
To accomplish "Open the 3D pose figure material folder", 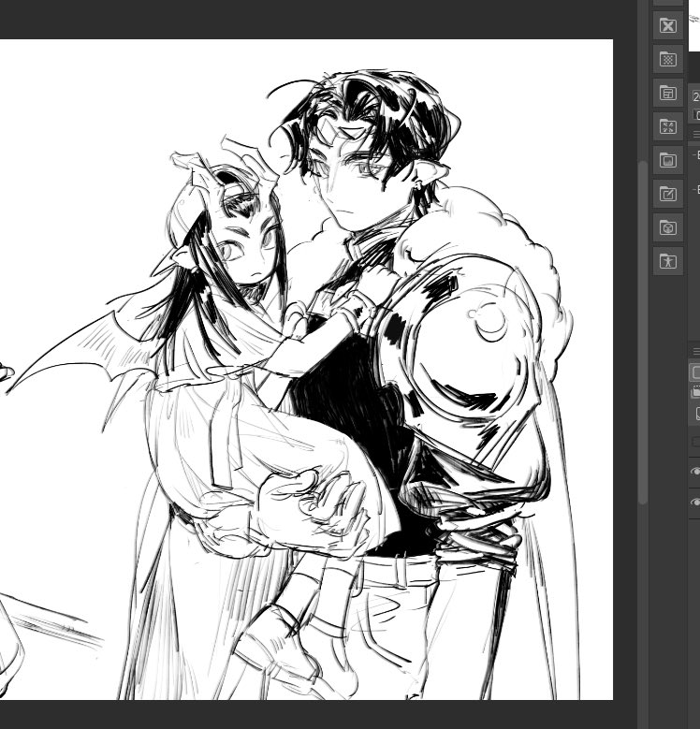I will click(668, 261).
